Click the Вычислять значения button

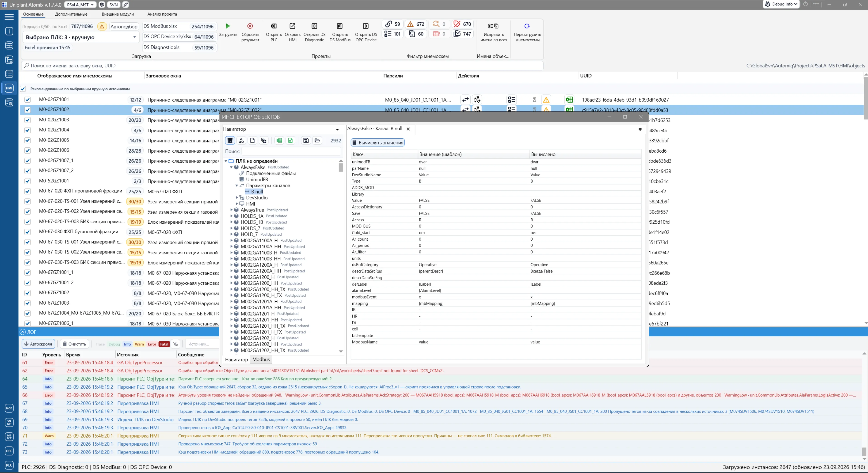click(x=377, y=142)
